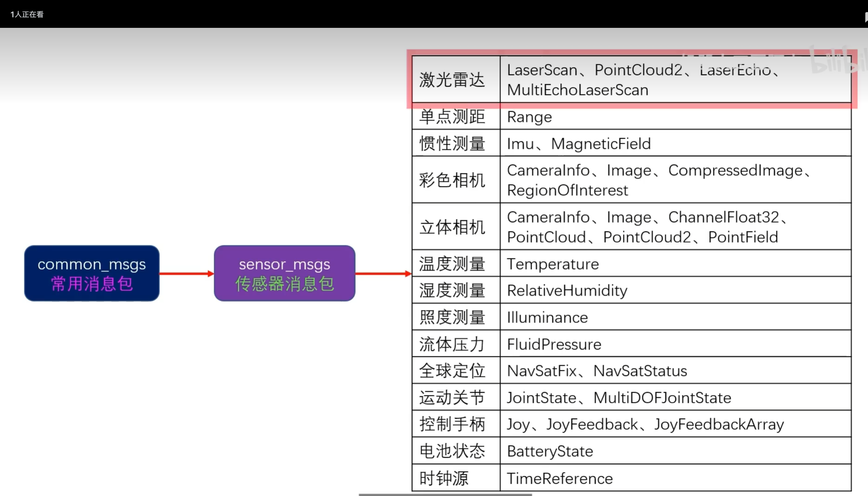The width and height of the screenshot is (868, 496).
Task: Click the TimeReference cell in 时钟源 row
Action: 559,478
